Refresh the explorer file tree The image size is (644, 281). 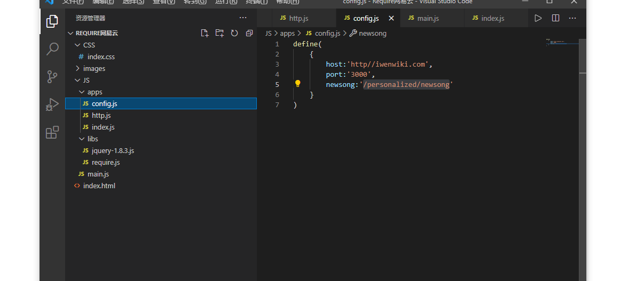(234, 33)
